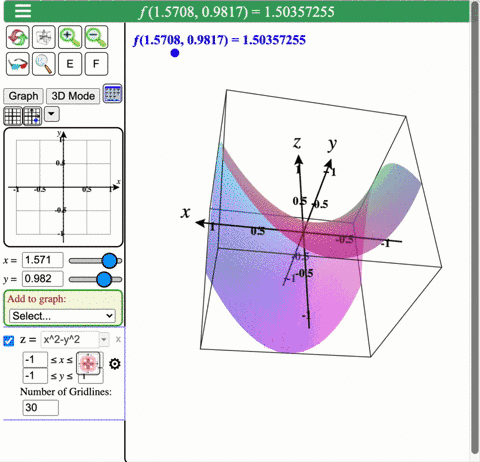
Task: Open the function history dropdown arrow
Action: (104, 340)
